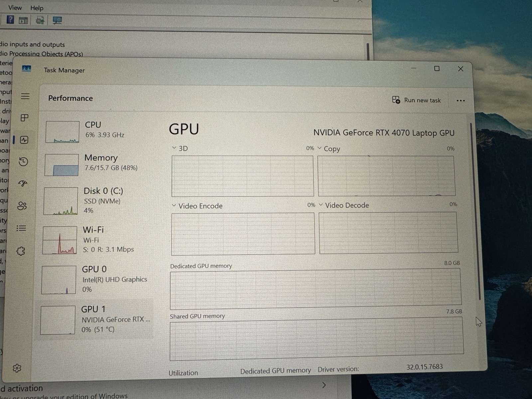
Task: Click the update driver toolbar icon in Device Manager
Action: (40, 21)
